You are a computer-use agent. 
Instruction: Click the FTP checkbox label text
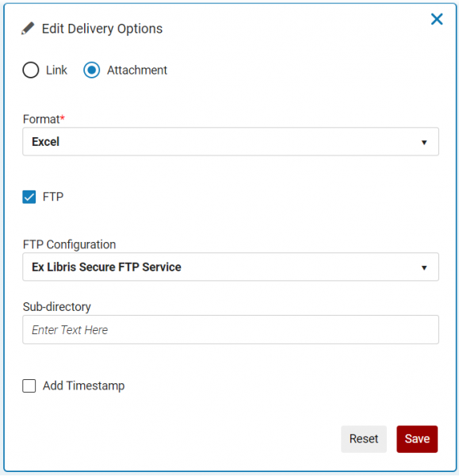pos(53,197)
